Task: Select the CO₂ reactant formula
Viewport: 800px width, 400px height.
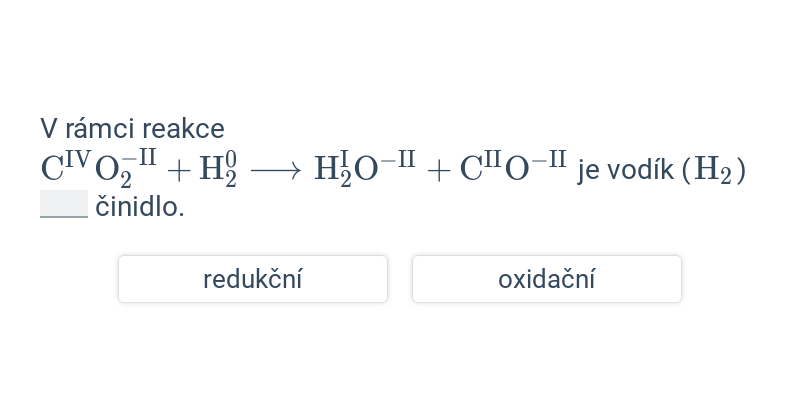Action: coord(98,168)
